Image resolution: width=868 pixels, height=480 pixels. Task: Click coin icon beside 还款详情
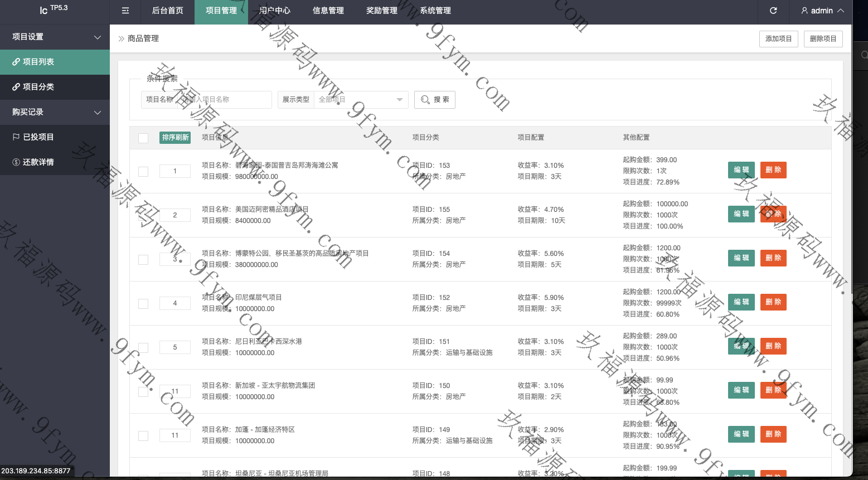coord(16,162)
